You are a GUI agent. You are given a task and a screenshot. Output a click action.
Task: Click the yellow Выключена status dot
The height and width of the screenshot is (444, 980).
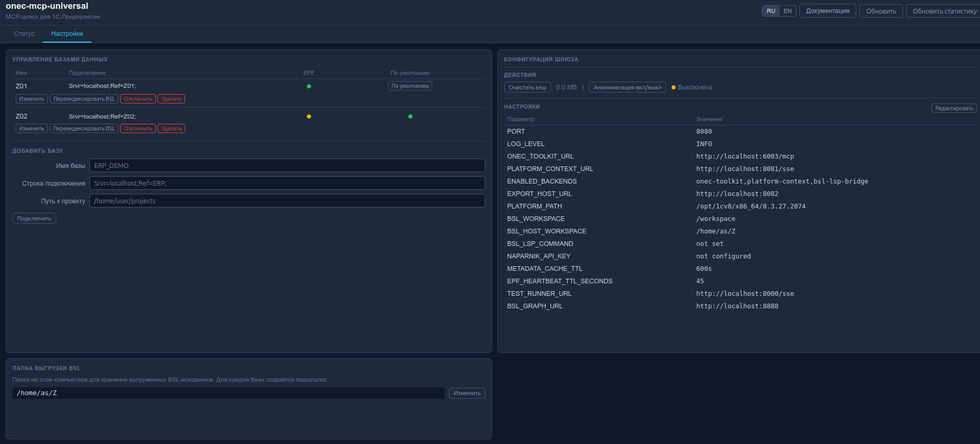pos(674,87)
